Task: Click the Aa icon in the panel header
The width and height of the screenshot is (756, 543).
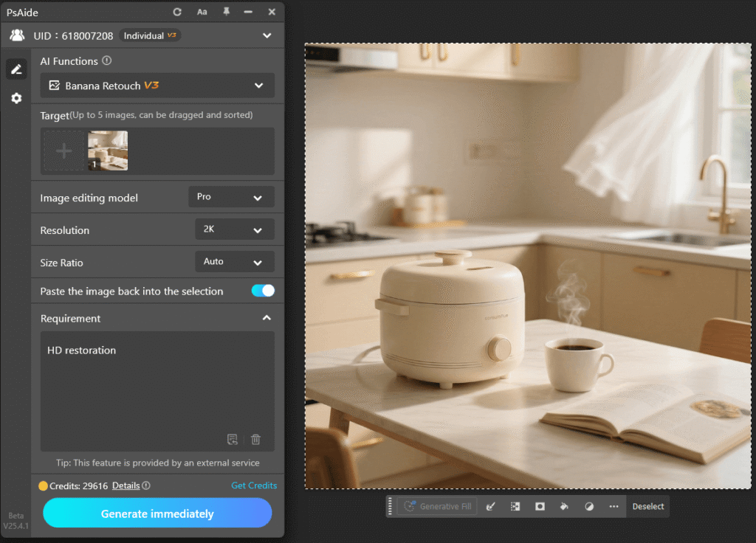Action: pyautogui.click(x=202, y=12)
